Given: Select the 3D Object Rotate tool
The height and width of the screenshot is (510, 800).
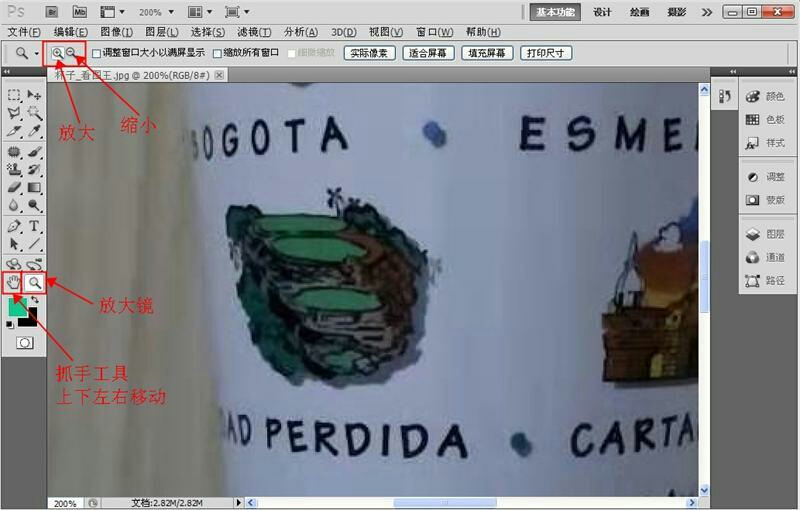Looking at the screenshot, I should [14, 264].
